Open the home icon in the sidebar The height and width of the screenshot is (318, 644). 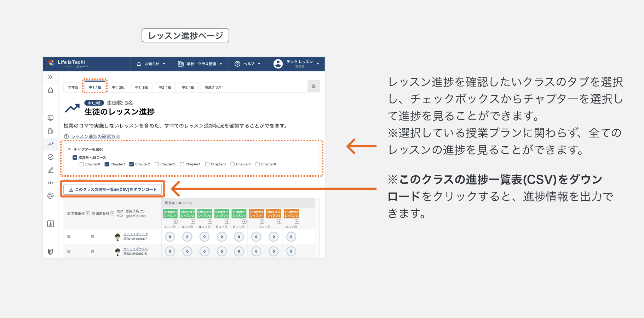[x=51, y=90]
